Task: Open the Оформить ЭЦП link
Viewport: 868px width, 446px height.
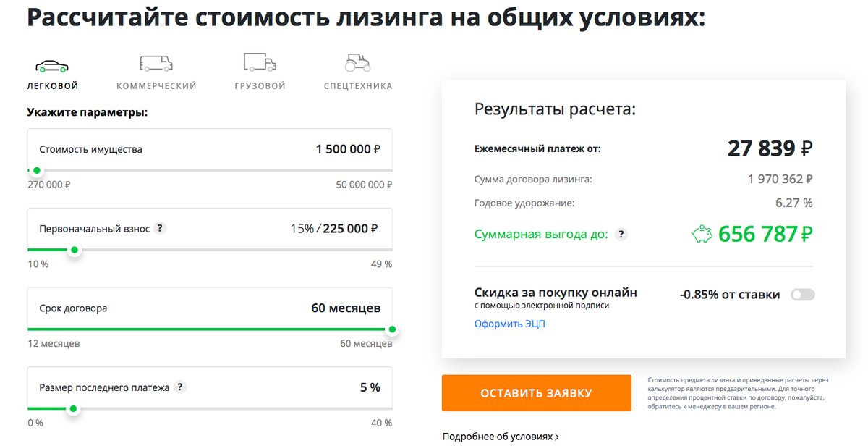Action: pyautogui.click(x=510, y=324)
